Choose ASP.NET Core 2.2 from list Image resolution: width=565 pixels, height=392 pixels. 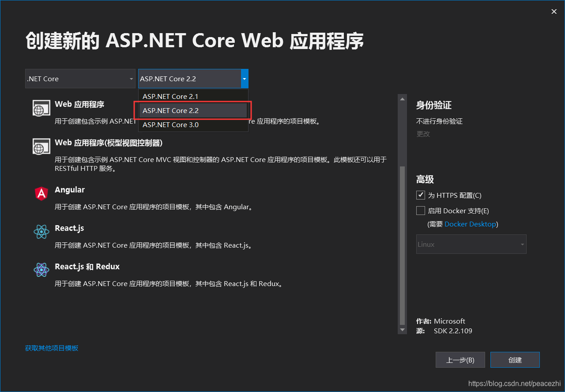point(193,110)
